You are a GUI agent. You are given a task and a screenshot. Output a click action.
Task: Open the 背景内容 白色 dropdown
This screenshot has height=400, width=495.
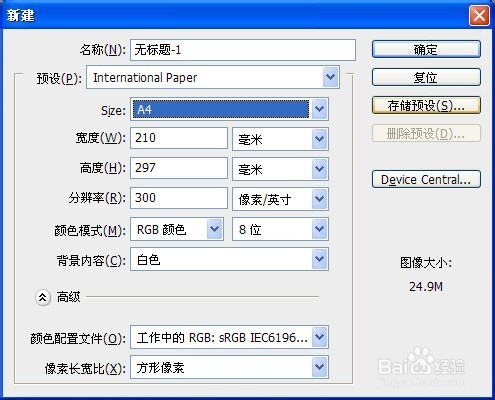point(229,259)
